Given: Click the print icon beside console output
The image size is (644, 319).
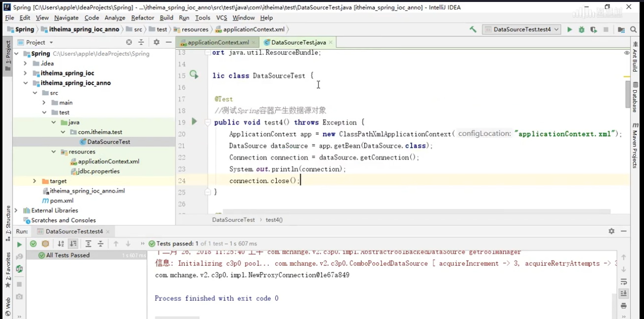Looking at the screenshot, I should click(x=624, y=305).
